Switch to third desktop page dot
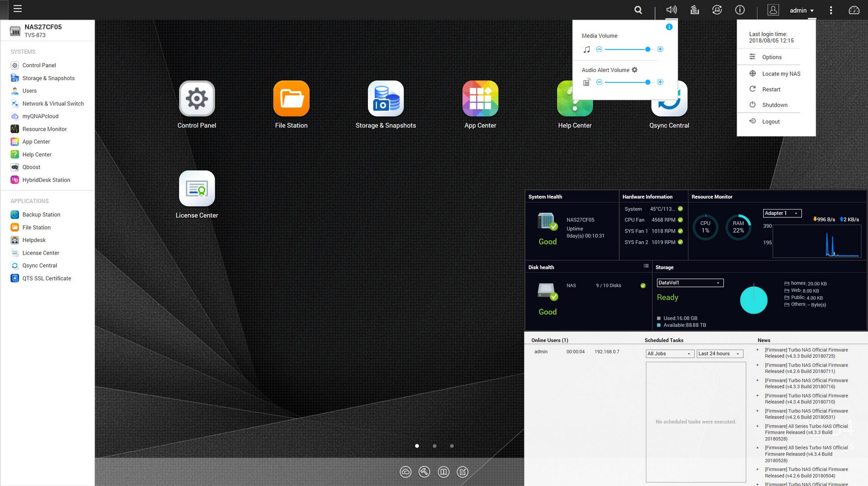Screen dimensions: 868x486 (x=452, y=446)
